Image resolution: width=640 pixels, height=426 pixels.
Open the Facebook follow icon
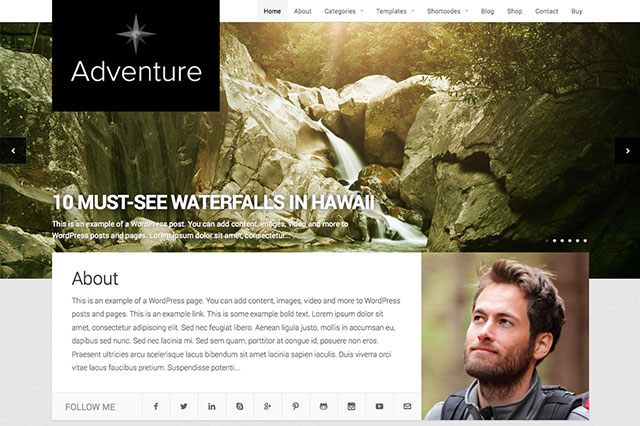click(156, 406)
